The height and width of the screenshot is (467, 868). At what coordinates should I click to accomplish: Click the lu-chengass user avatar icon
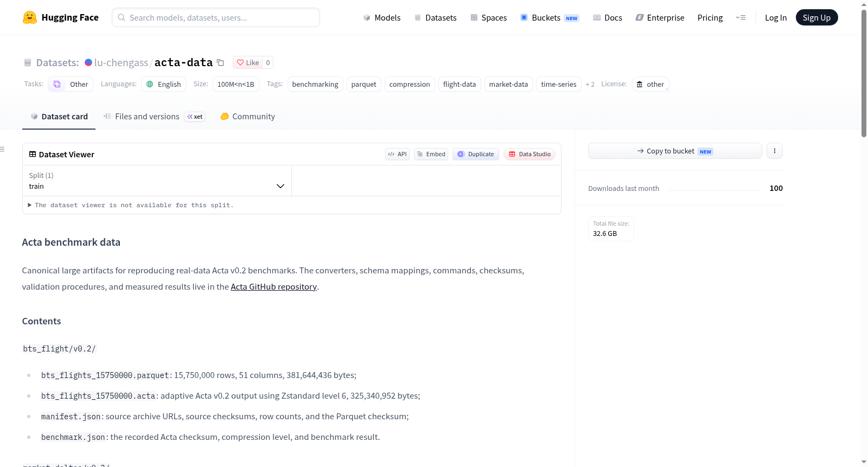88,62
